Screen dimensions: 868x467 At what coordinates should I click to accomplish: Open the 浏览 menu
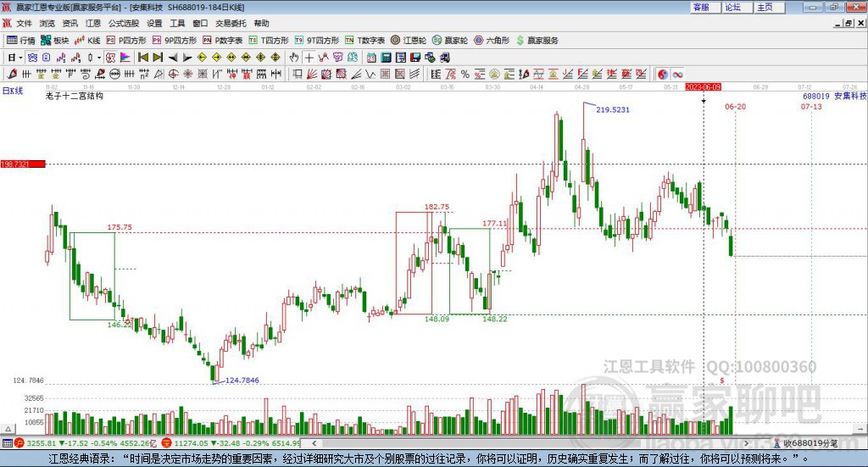[47, 23]
